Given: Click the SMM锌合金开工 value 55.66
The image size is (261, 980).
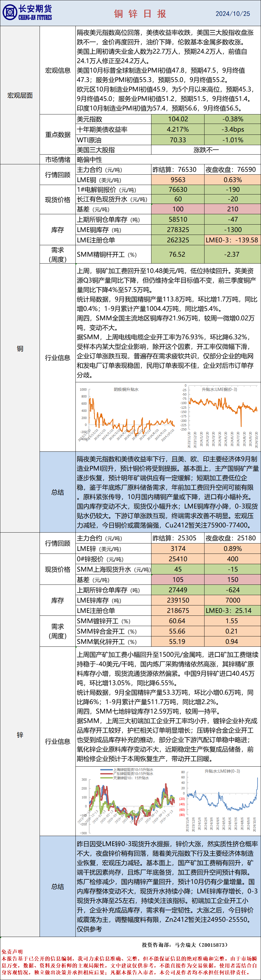Looking at the screenshot, I should 178,631.
